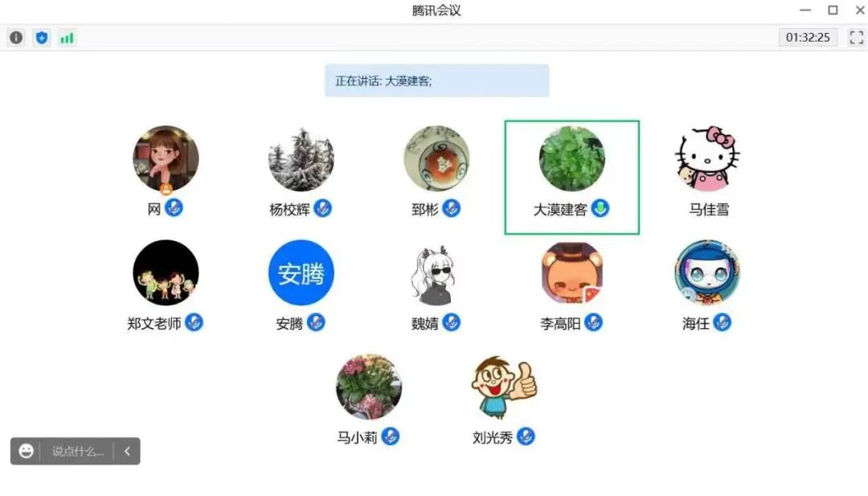Select the 魏婧 participant name label

pyautogui.click(x=424, y=323)
